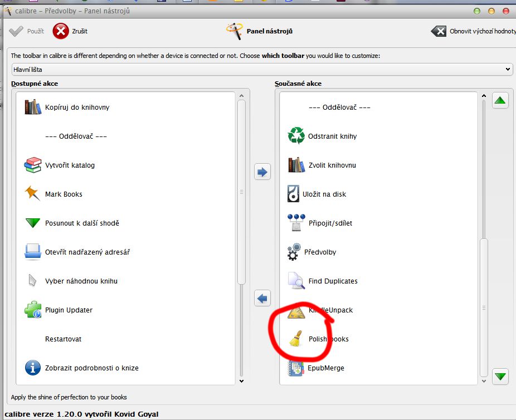The width and height of the screenshot is (516, 420).
Task: Select the Find Duplicates text label
Action: coord(333,281)
